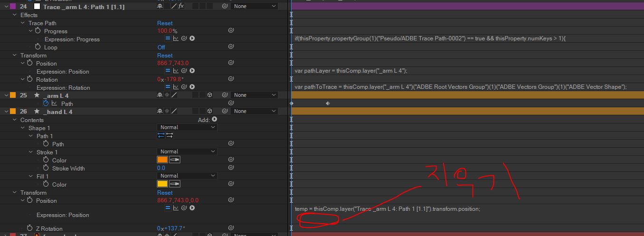
Task: Click the Z Rotation value 0x+137.7°
Action: 170,228
